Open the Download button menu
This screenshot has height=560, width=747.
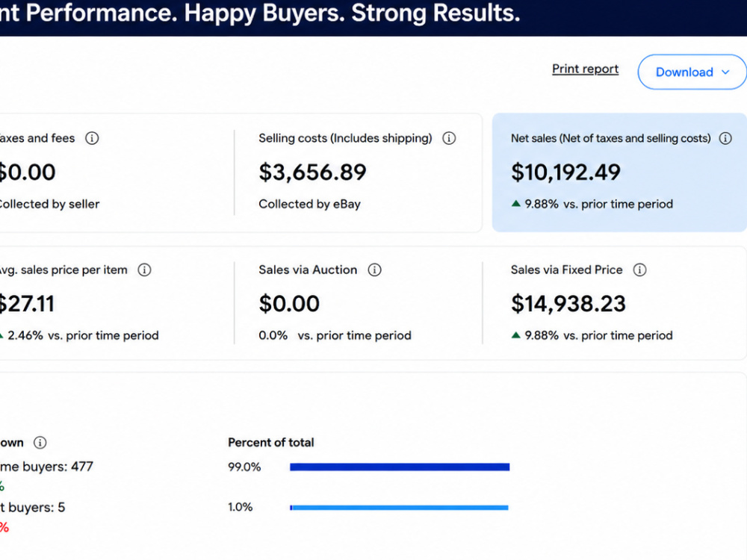tap(692, 72)
